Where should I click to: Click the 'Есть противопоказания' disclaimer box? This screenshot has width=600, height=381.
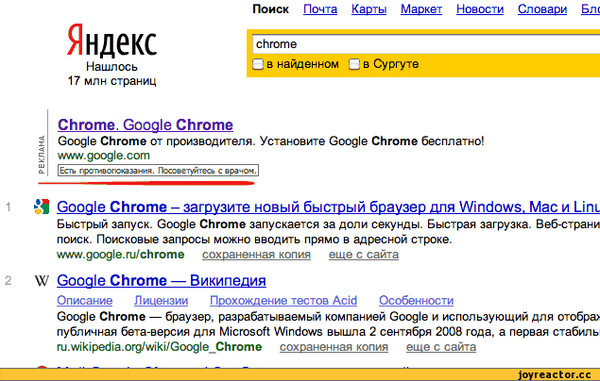[158, 171]
